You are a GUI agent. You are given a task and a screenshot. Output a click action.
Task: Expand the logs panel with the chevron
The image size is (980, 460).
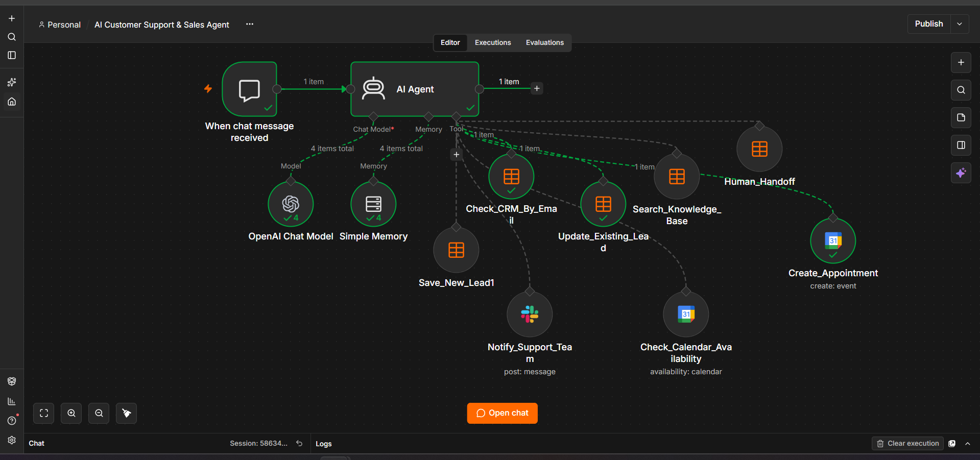(x=967, y=444)
